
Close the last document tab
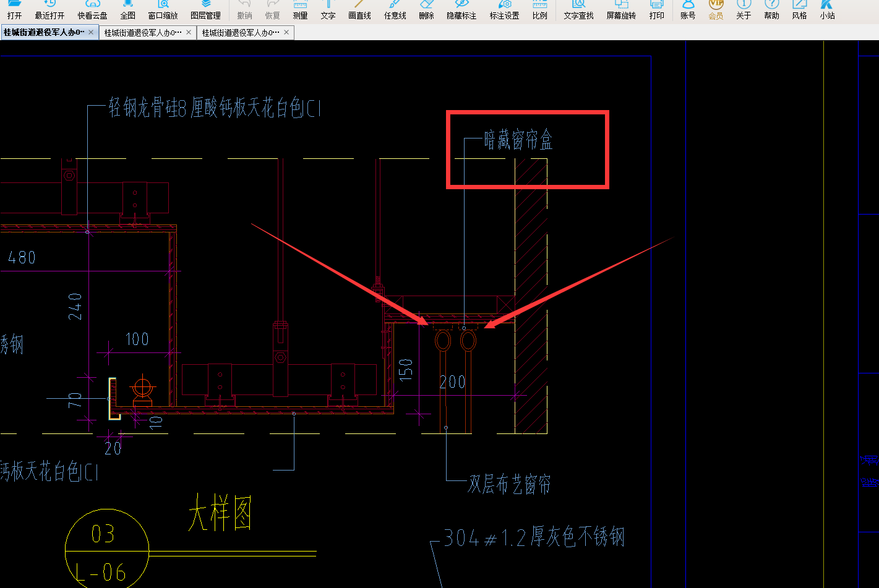286,32
